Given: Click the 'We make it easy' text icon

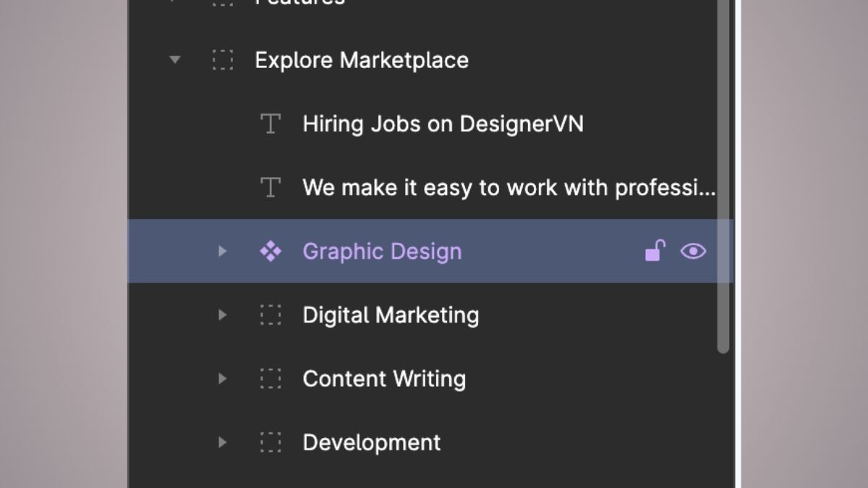Looking at the screenshot, I should pos(270,188).
